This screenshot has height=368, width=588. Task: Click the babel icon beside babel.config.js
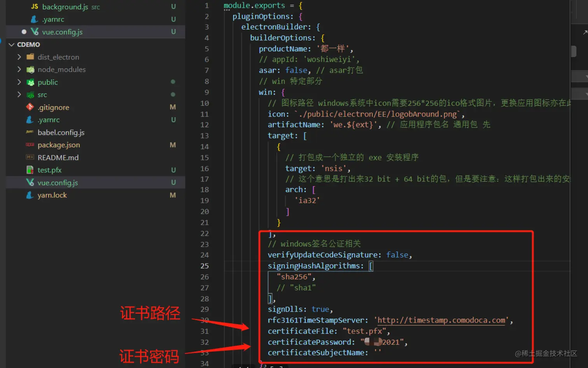[x=30, y=132]
